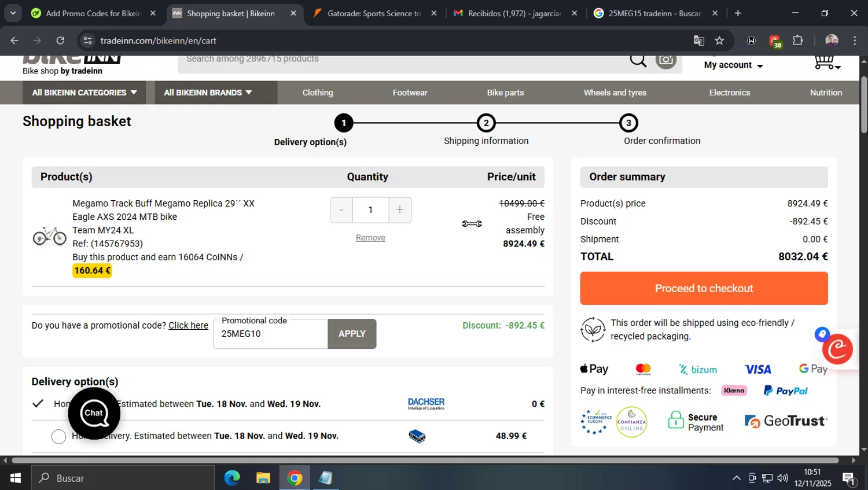Click the quantity value field
Viewport: 868px width, 490px height.
[x=370, y=210]
